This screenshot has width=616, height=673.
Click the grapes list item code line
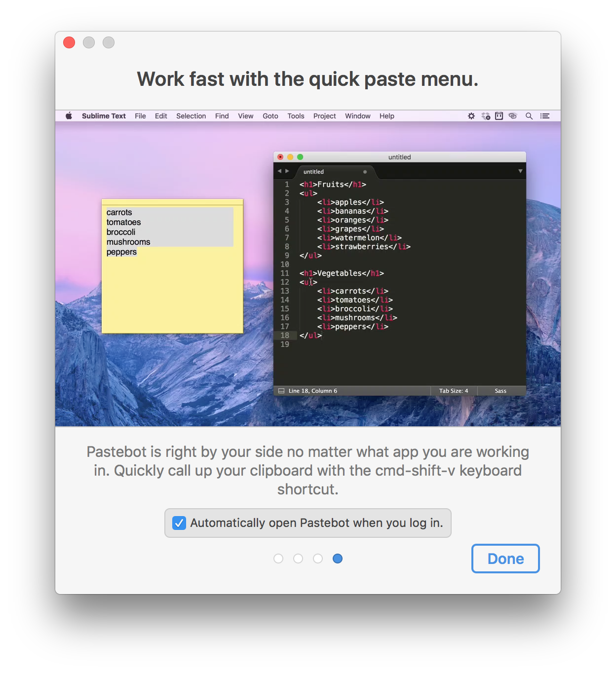point(350,229)
